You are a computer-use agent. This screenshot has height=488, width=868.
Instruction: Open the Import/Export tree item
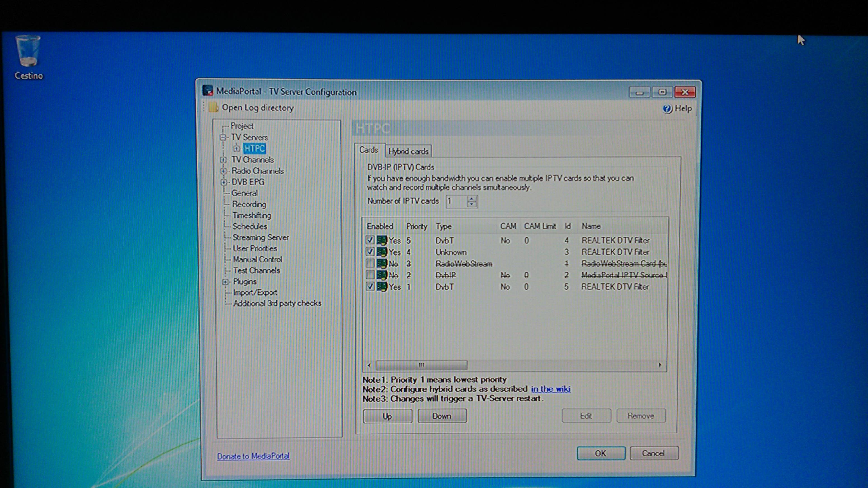coord(255,292)
